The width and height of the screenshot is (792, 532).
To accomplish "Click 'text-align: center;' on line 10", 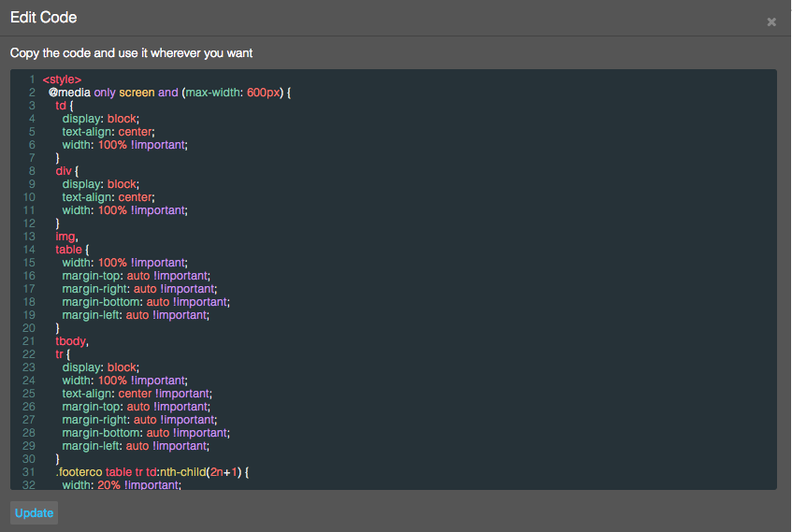I will tap(108, 197).
